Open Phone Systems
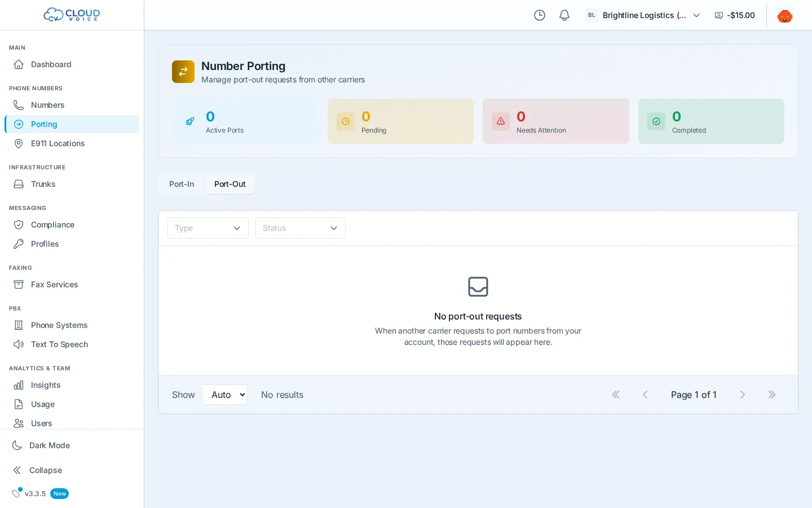Viewport: 812px width, 508px height. pyautogui.click(x=72, y=325)
